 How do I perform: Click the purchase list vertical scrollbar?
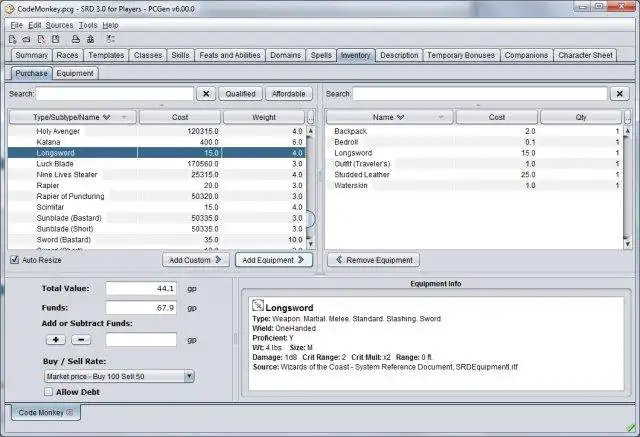[x=311, y=187]
